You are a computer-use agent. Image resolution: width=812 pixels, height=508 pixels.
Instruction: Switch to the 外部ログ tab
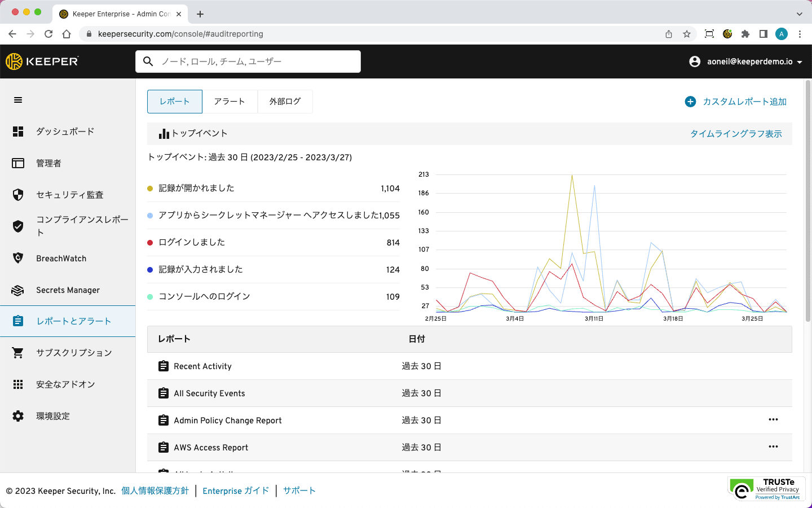(x=285, y=102)
